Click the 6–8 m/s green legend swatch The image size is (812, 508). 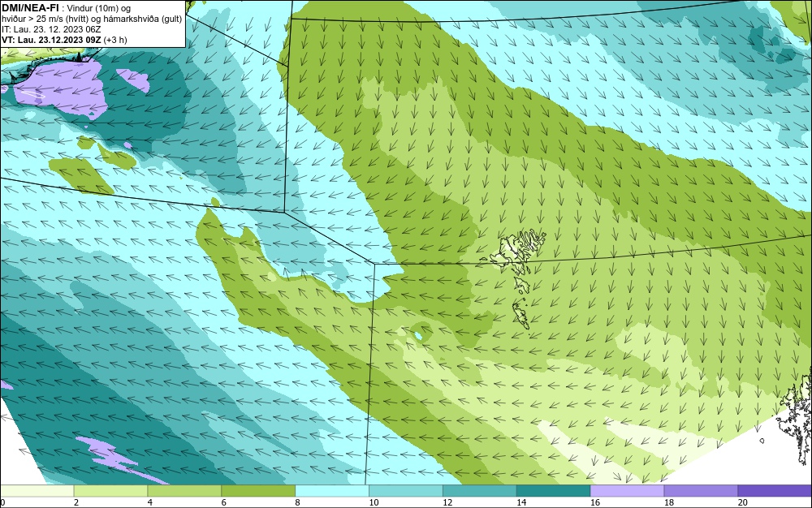[258, 490]
